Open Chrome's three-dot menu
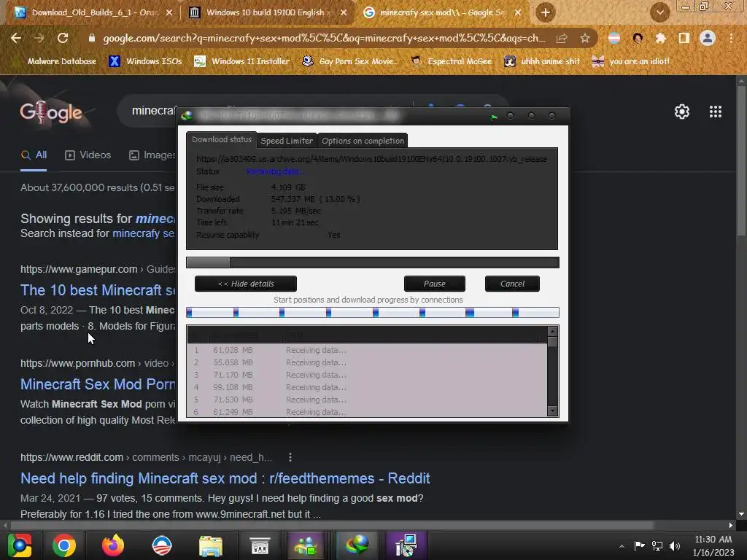 pos(731,38)
